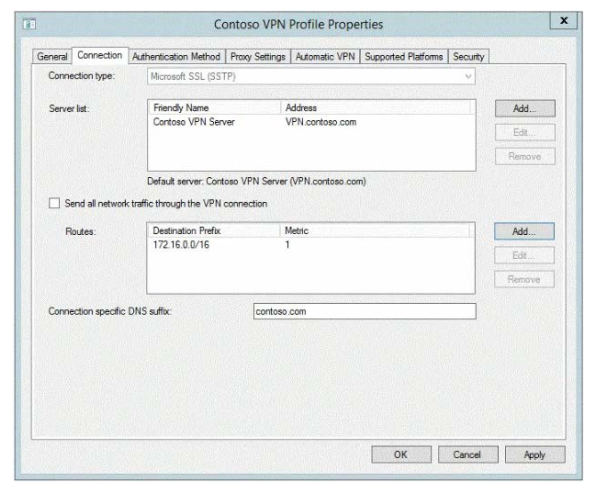Click the Friendly Name column header

[x=214, y=108]
